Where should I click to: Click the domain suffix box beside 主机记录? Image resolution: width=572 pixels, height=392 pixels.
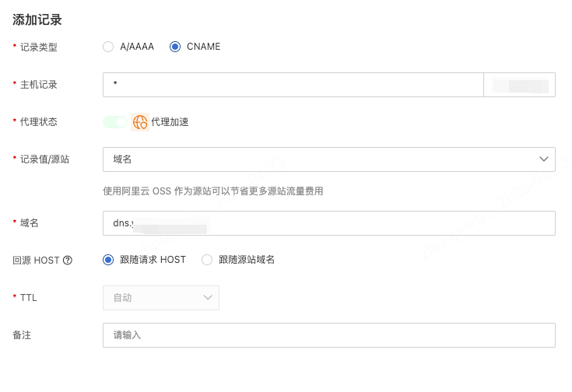click(x=519, y=85)
